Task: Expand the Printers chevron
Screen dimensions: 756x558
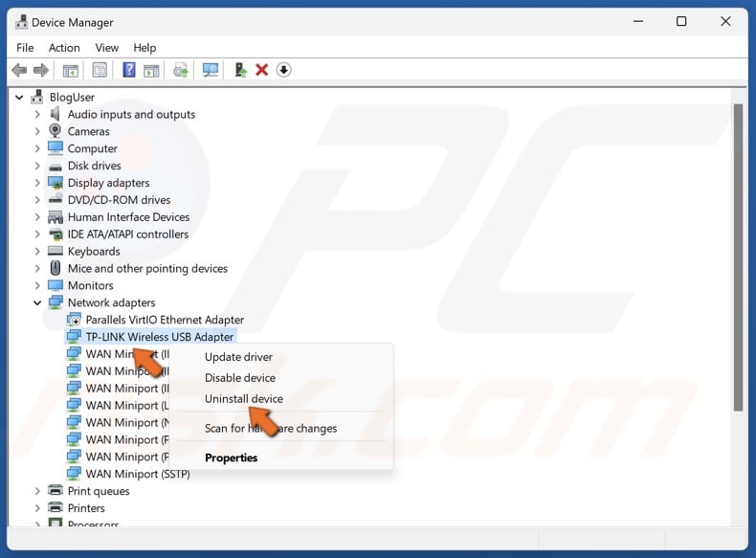Action: 37,508
